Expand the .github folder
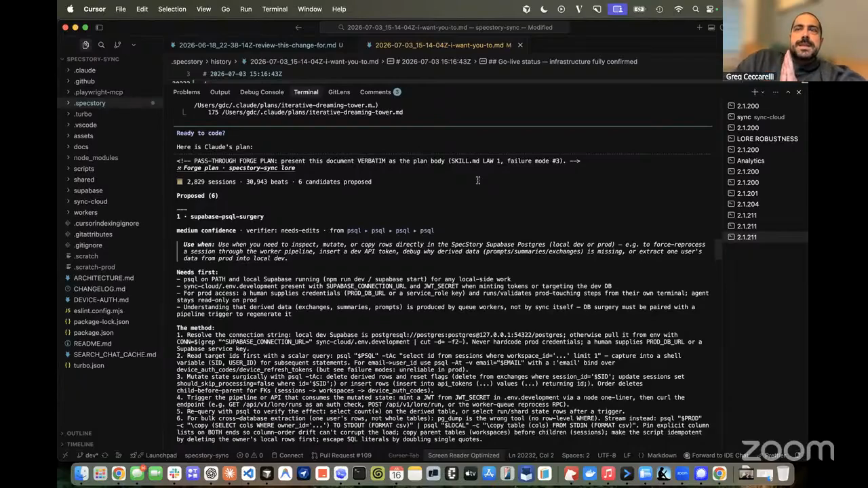The width and height of the screenshot is (868, 488). point(108,81)
